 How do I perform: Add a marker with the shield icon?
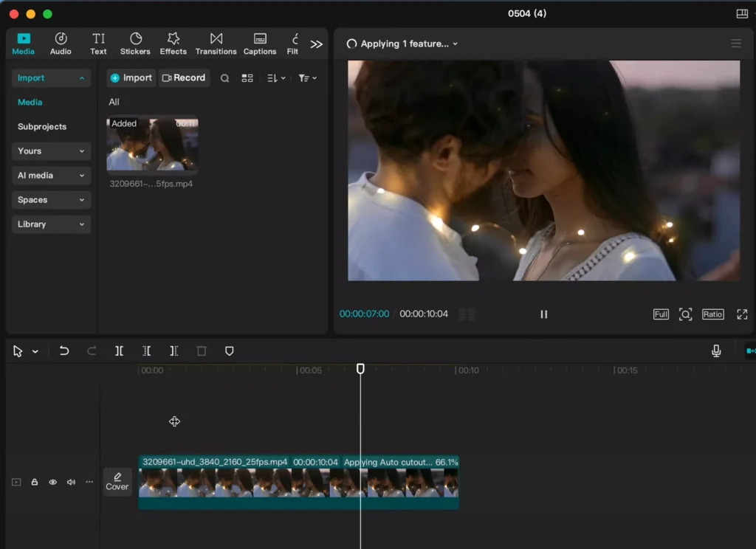point(230,351)
